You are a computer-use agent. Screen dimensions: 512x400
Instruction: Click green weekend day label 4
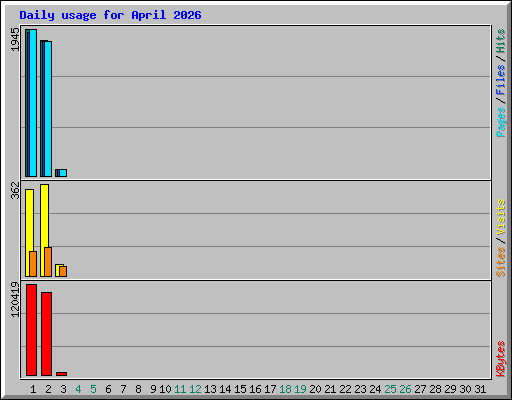click(x=78, y=389)
